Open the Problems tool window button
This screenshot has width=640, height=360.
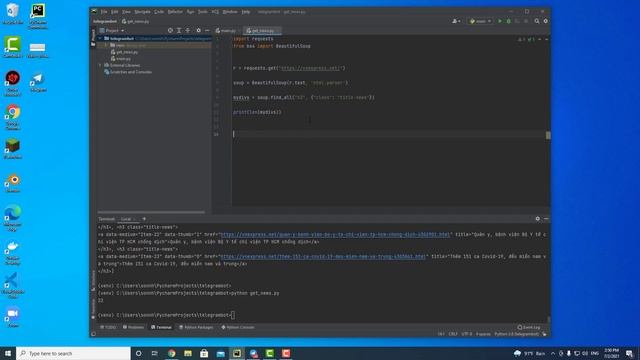click(133, 327)
